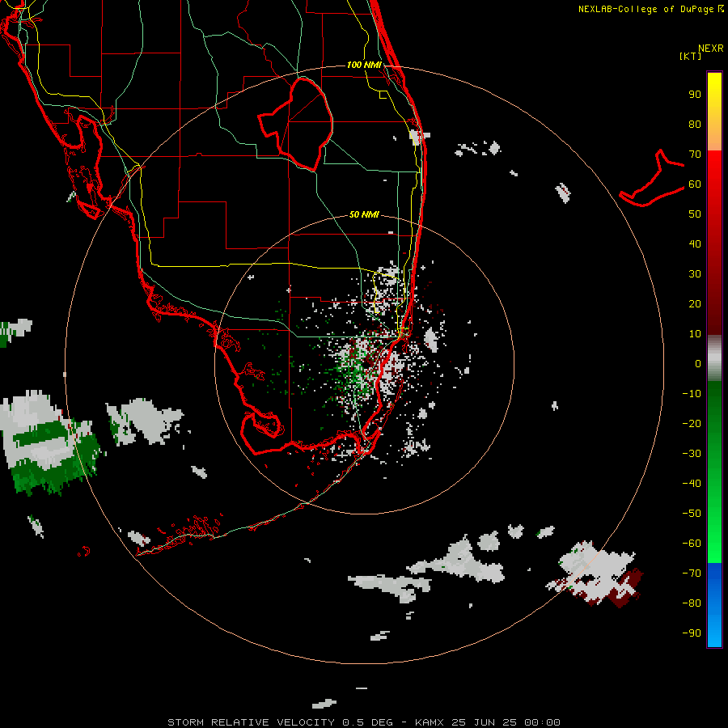The image size is (728, 728).
Task: Click the 50 NMI range ring label
Action: (364, 214)
